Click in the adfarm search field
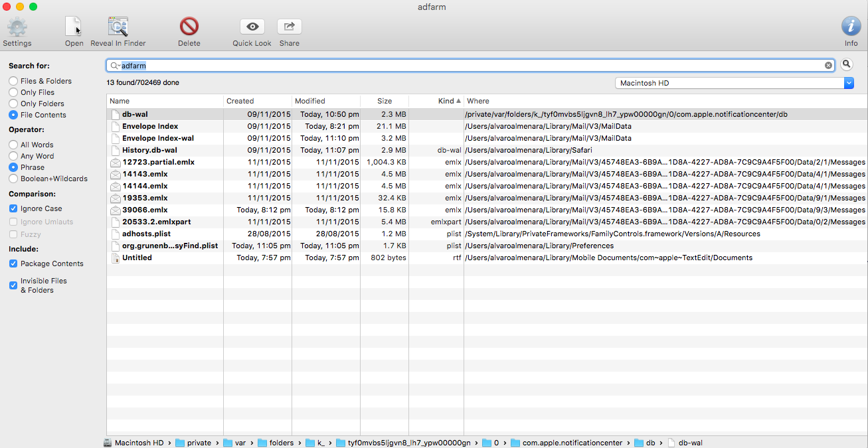 (472, 66)
